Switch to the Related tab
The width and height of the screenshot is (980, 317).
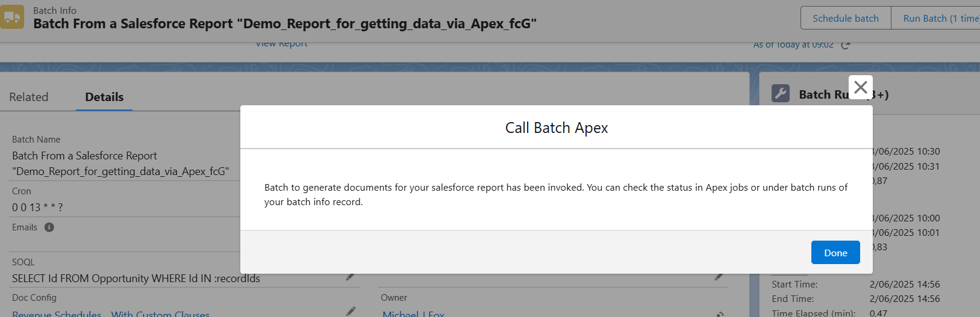[29, 97]
